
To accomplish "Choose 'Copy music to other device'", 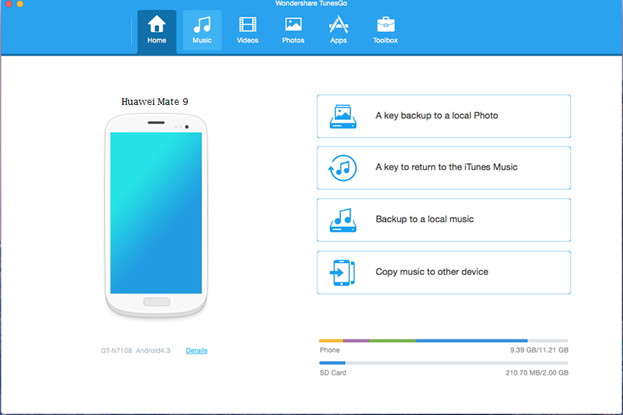I will coord(432,272).
